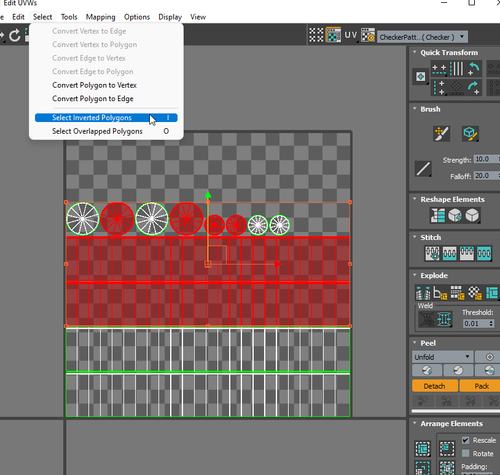Choose Convert Polygon to Vertex
Viewport: 500px width, 475px height.
[94, 85]
